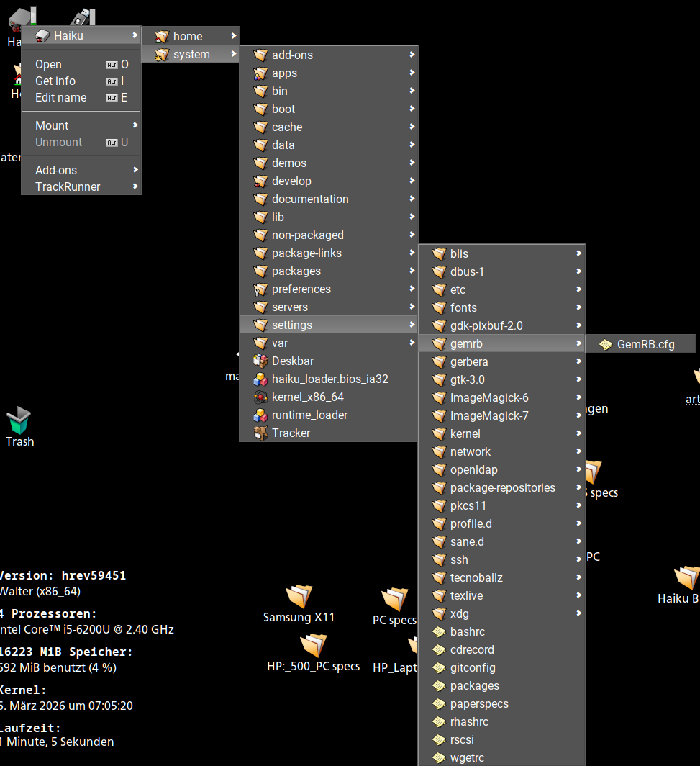The image size is (700, 766).
Task: Click Open in the context menu
Action: 48,65
